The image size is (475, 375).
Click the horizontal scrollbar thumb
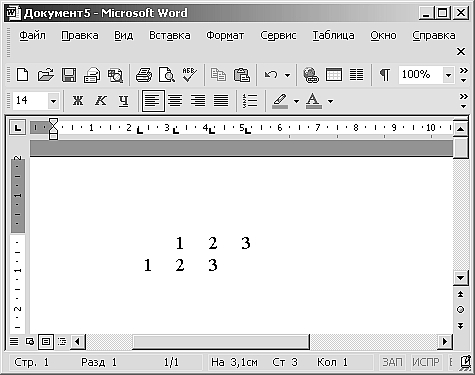click(x=221, y=342)
